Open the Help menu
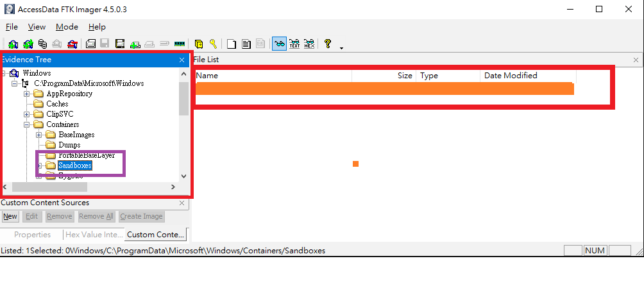644x295 pixels. (97, 27)
